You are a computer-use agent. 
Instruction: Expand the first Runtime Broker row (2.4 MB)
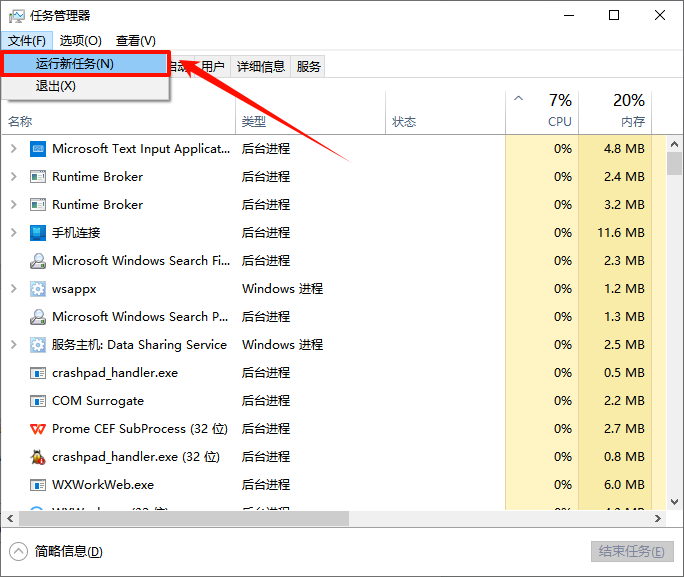coord(14,177)
